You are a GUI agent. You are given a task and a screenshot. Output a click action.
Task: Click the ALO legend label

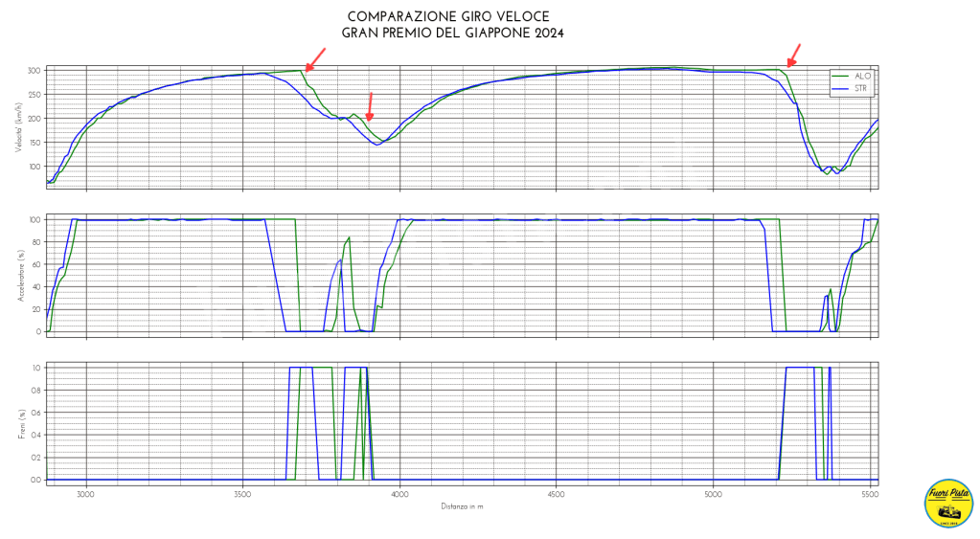(x=864, y=75)
